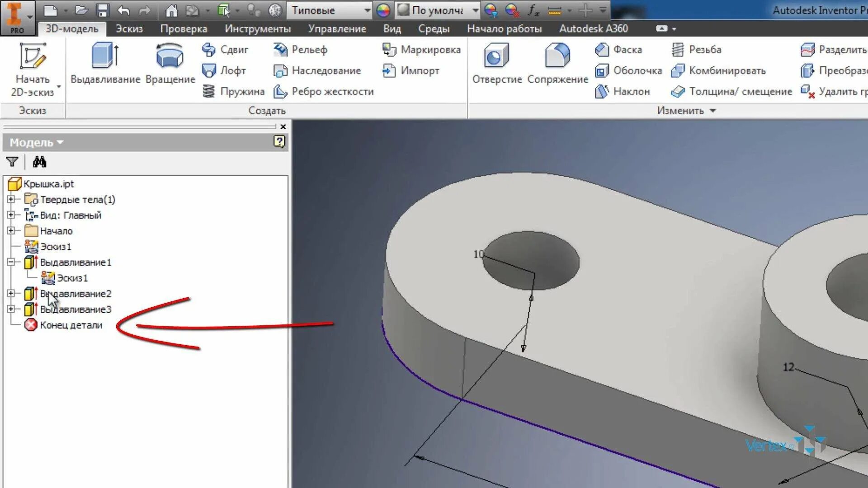Screen dimensions: 868x488
Task: Select the Сопряжение (Fillet) tool
Action: (x=557, y=56)
